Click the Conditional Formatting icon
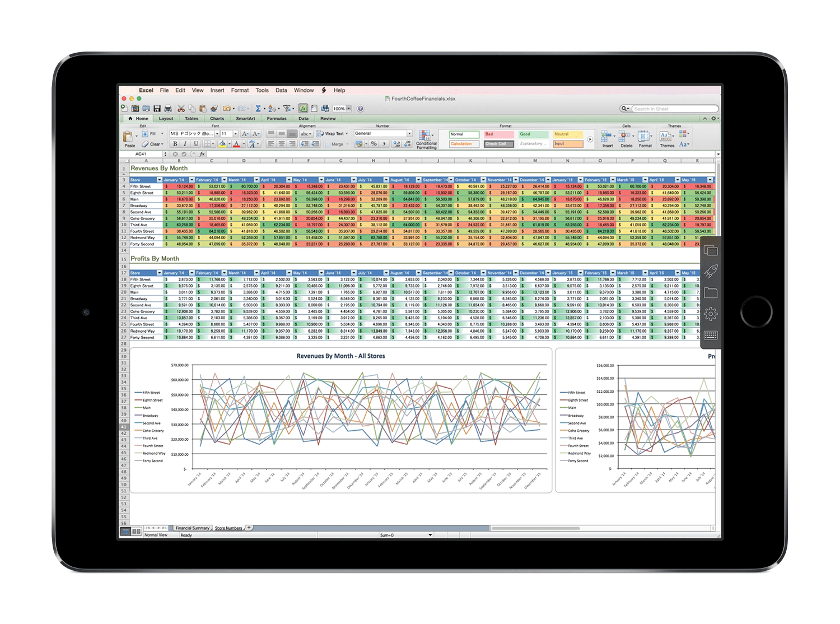This screenshot has height=624, width=840. 426,139
